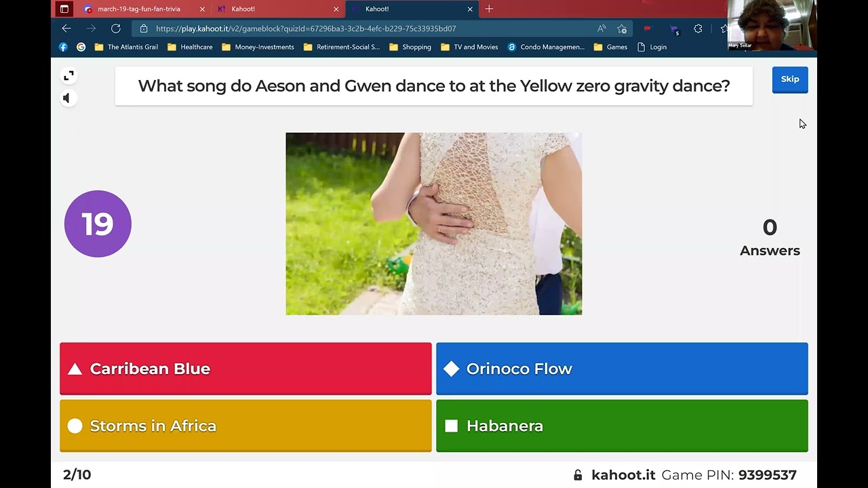Pick the yellow Storms in Africa answer
Image resolution: width=868 pixels, height=488 pixels.
[x=245, y=426]
